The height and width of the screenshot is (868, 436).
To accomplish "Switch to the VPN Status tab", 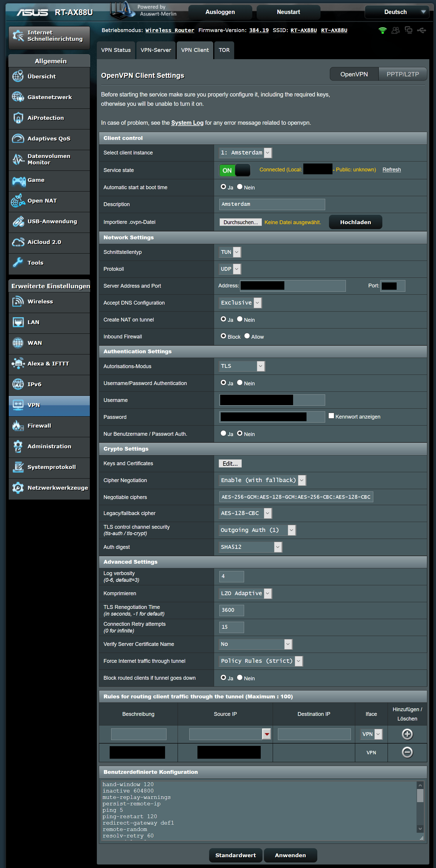I will click(116, 50).
